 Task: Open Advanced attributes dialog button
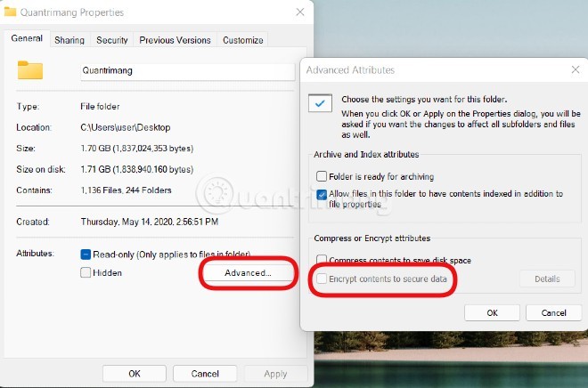coord(249,273)
